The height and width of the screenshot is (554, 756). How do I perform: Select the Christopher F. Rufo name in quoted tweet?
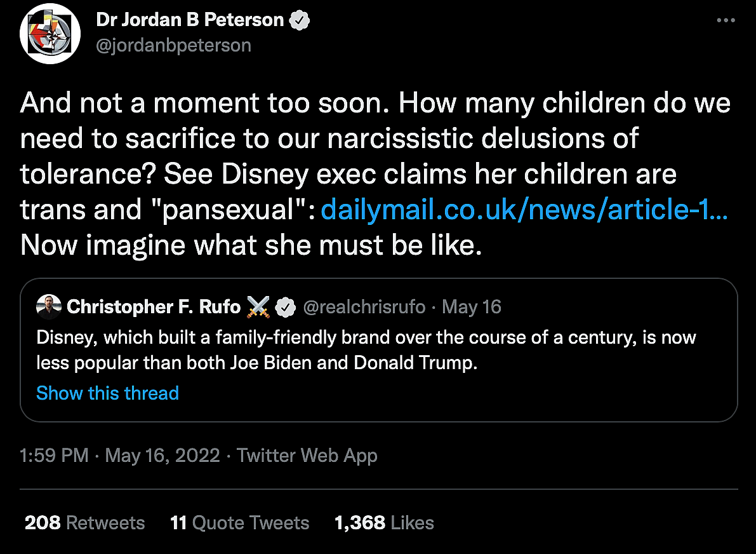[x=154, y=307]
